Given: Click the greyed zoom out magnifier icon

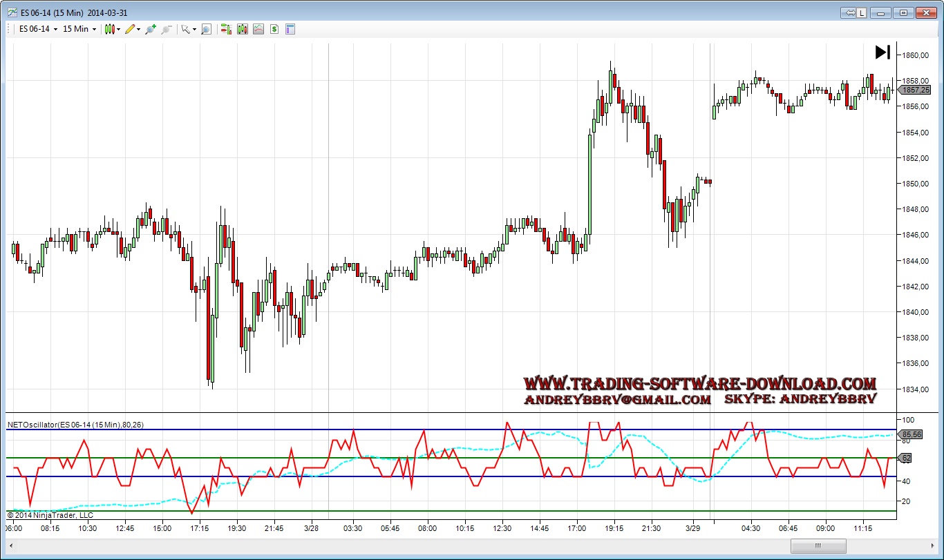Looking at the screenshot, I should pyautogui.click(x=166, y=29).
